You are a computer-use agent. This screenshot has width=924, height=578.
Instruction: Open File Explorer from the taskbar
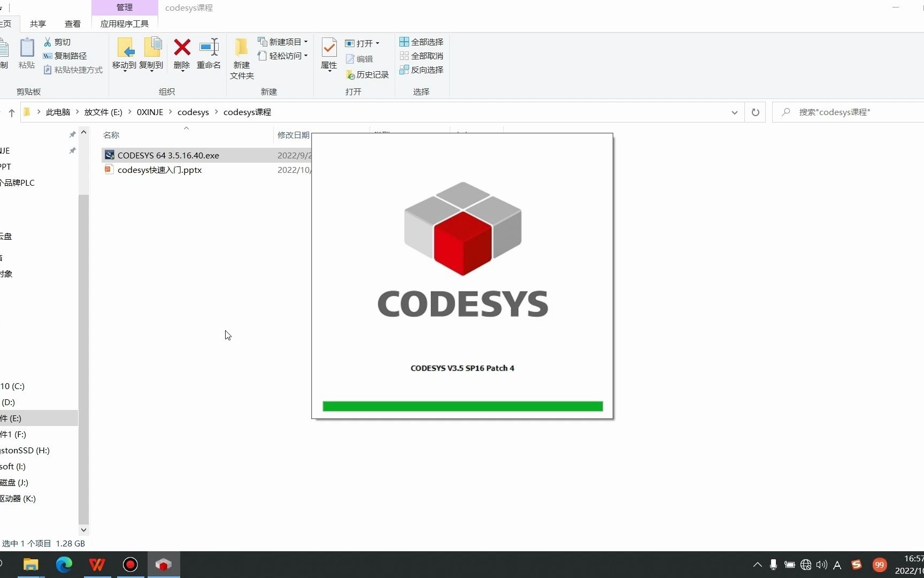(31, 565)
